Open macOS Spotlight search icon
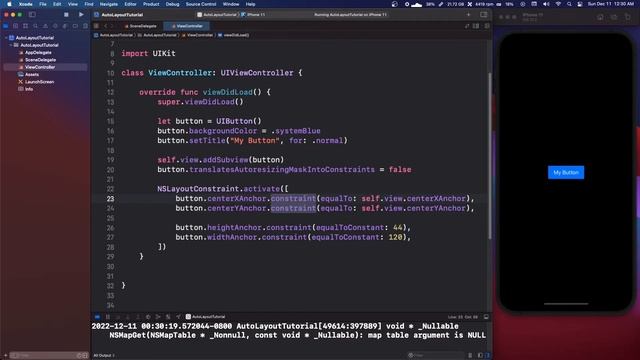The image size is (640, 360). click(569, 4)
